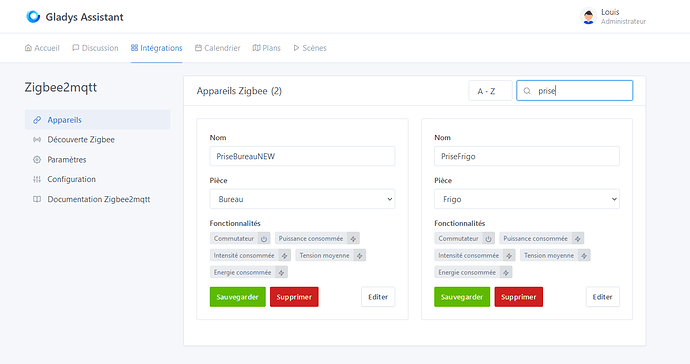690x364 pixels.
Task: Click the map icon beside Plans
Action: 256,48
